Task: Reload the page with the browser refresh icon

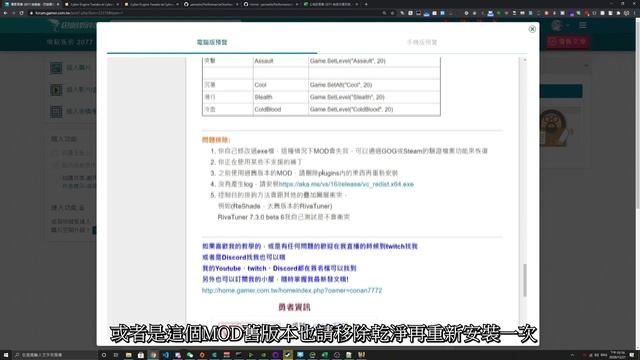Action: 22,13
